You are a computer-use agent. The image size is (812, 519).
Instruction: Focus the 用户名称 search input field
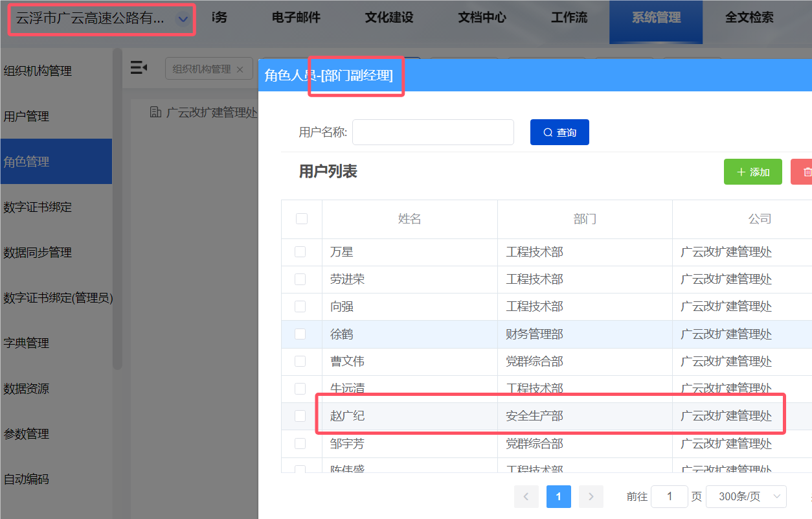(x=433, y=132)
